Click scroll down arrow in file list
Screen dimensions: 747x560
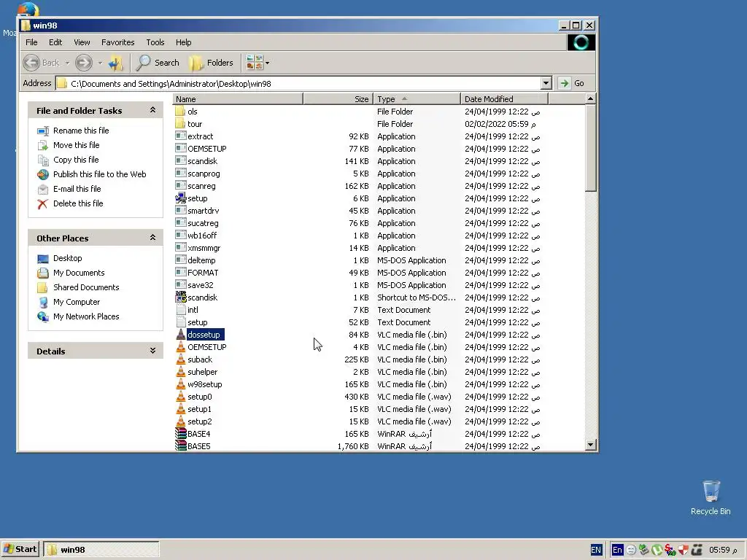coord(590,445)
